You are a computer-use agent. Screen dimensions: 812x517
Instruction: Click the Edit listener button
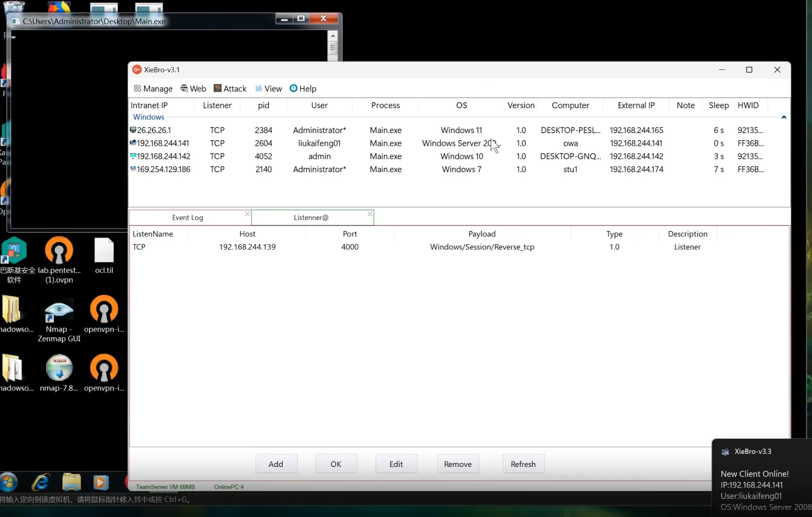pyautogui.click(x=396, y=464)
